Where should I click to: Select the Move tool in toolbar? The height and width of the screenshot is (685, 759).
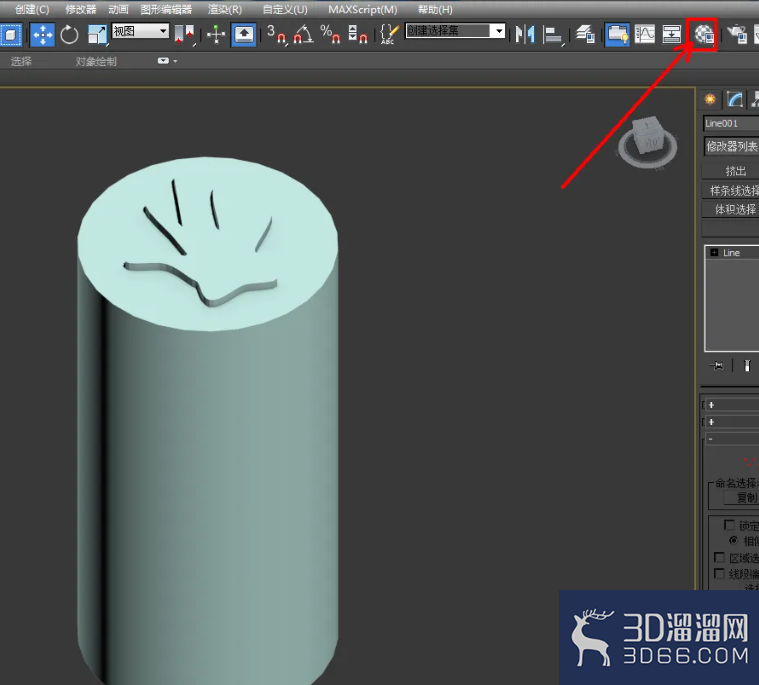(x=43, y=35)
